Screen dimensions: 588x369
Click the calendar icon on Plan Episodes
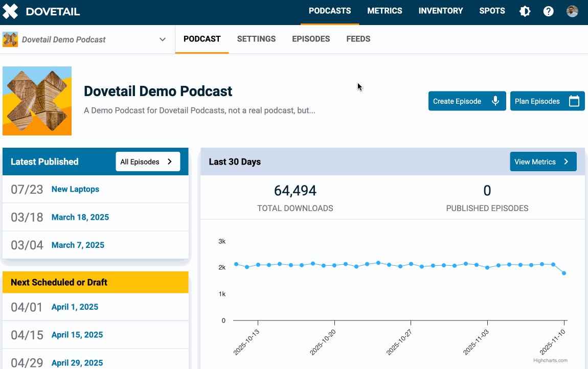[x=574, y=101]
